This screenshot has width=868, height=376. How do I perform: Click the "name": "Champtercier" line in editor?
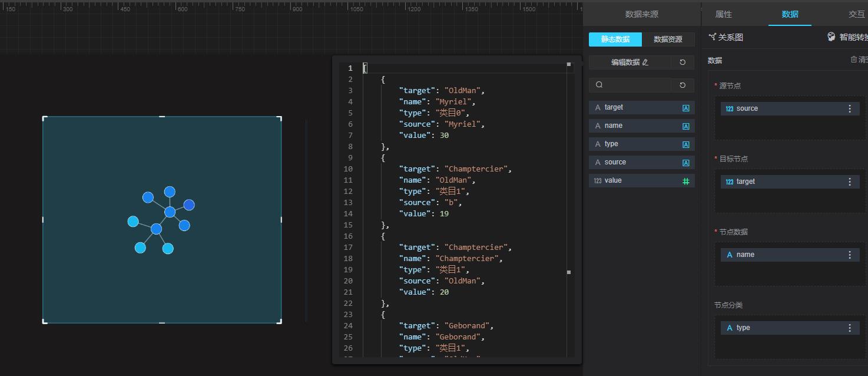coord(451,259)
